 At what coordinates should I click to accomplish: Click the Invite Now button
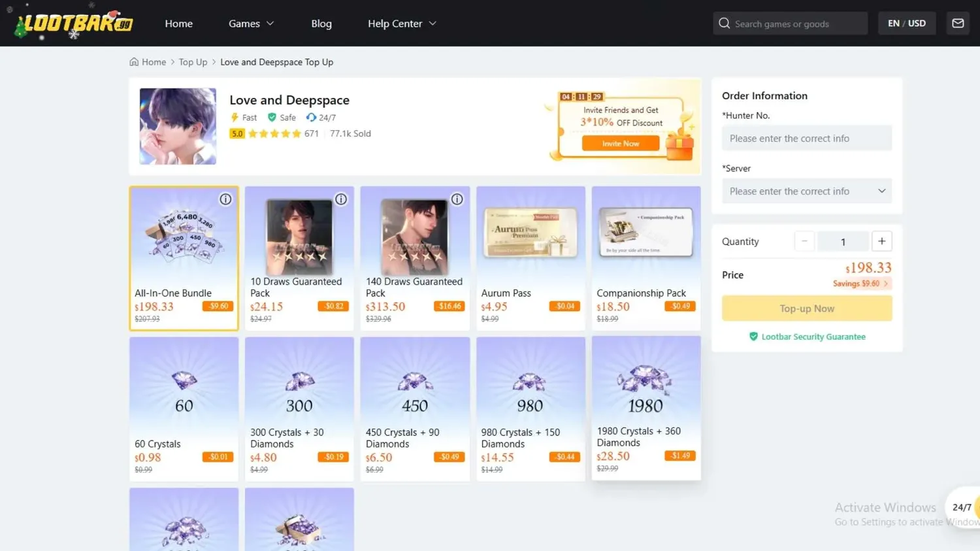[620, 144]
